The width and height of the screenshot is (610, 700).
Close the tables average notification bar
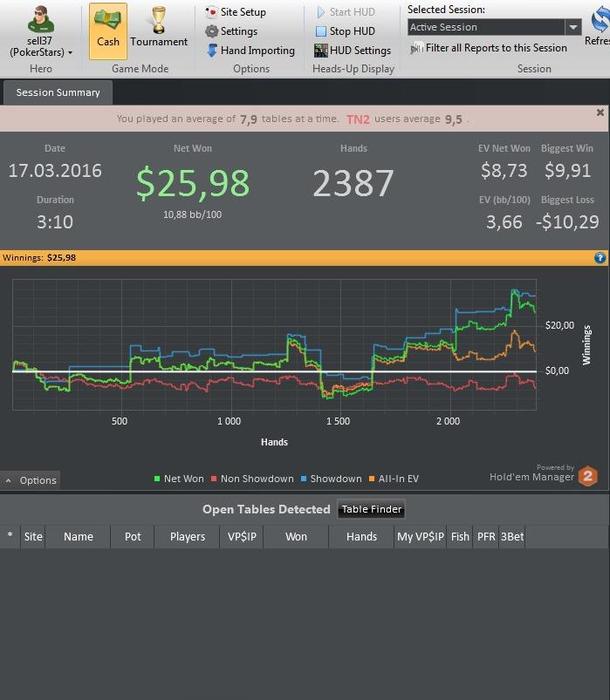tap(600, 112)
